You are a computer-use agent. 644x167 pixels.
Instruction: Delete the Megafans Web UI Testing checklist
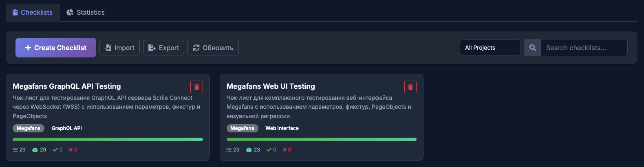point(410,87)
